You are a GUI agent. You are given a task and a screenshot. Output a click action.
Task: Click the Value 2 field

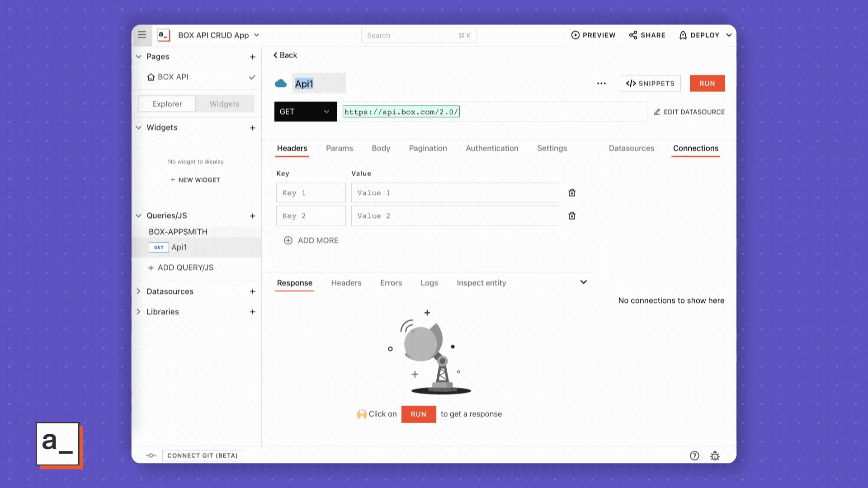pyautogui.click(x=455, y=216)
